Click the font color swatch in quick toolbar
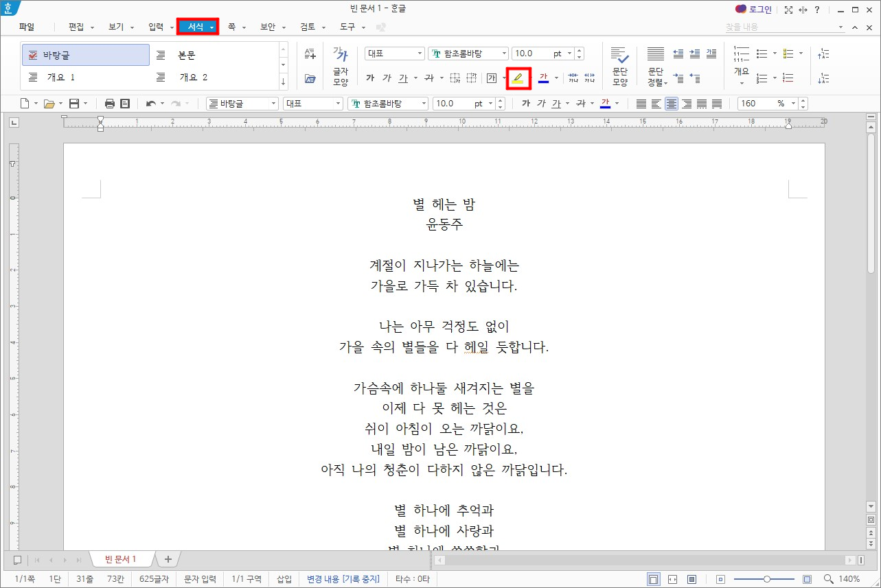Image resolution: width=881 pixels, height=588 pixels. (605, 104)
